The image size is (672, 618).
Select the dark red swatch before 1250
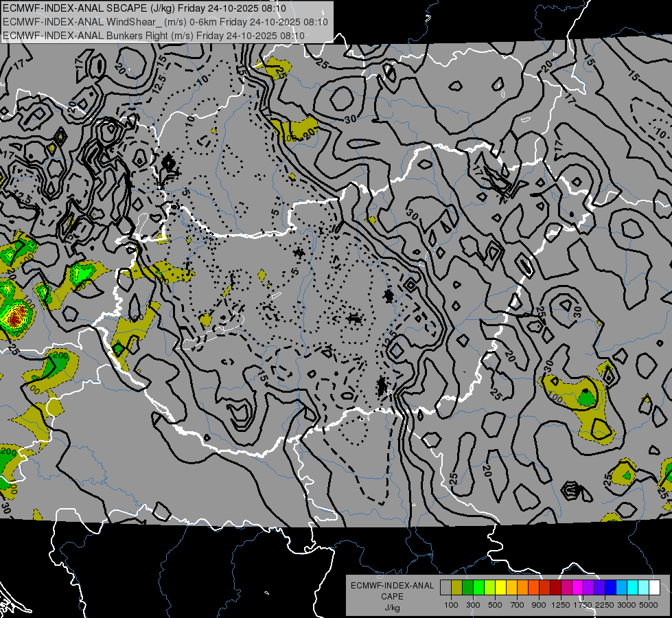point(555,588)
